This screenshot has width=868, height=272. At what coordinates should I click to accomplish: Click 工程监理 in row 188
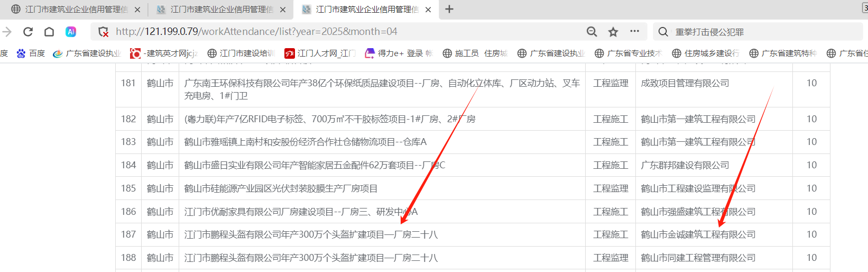tap(611, 258)
